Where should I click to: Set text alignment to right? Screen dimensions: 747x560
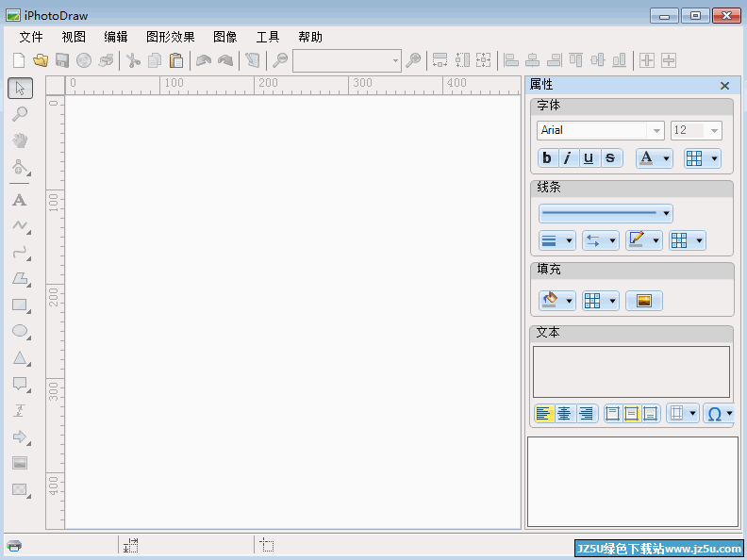coord(587,414)
